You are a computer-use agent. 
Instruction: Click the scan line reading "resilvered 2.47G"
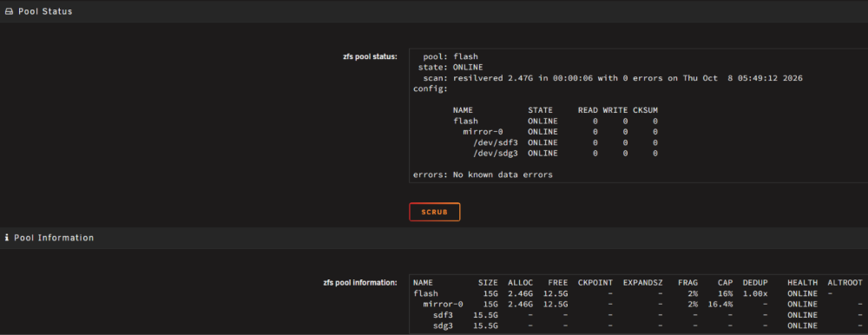[x=613, y=78]
